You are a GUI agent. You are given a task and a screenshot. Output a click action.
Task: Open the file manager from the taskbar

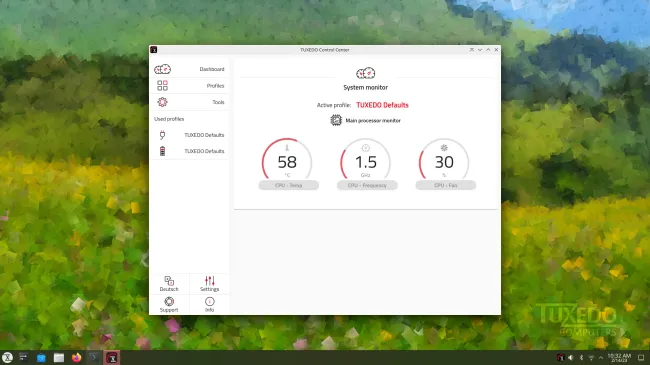pos(59,358)
